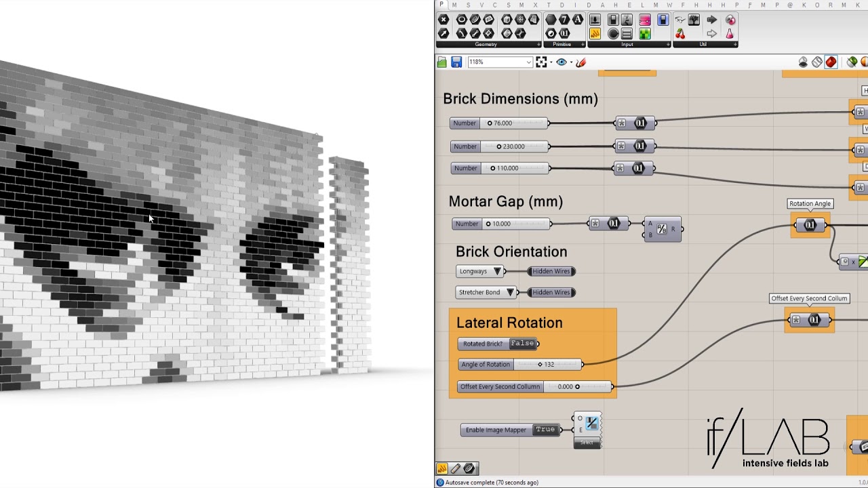Switch to the V ribbon tab
The image size is (868, 488).
(x=481, y=5)
